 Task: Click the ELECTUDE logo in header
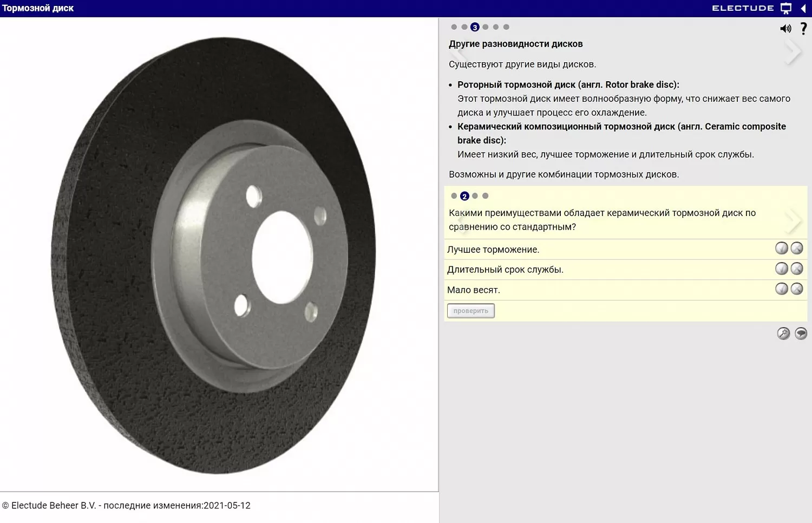pos(743,8)
